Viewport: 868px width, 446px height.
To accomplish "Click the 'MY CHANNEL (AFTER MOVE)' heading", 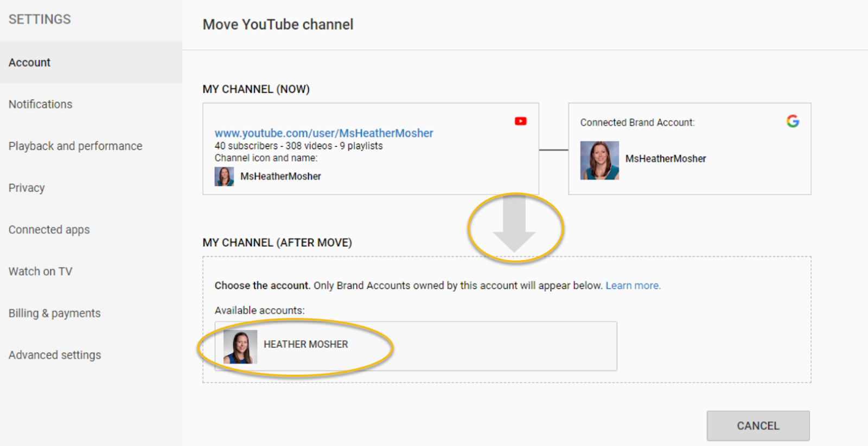I will click(x=277, y=243).
